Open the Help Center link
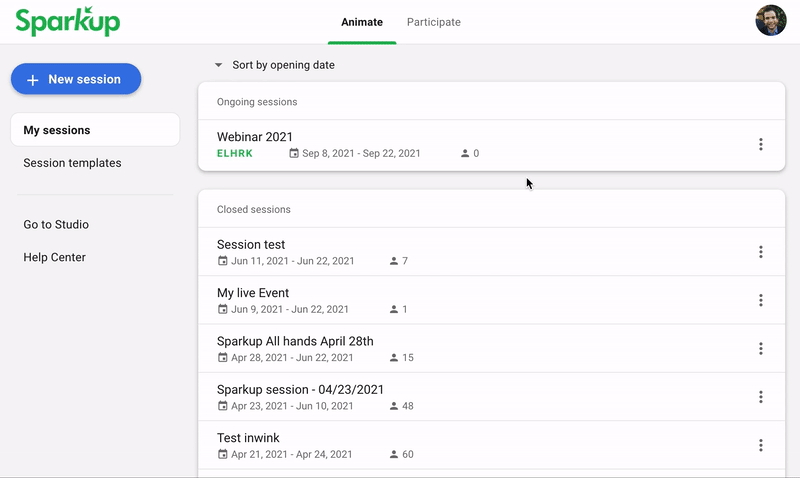 pyautogui.click(x=55, y=257)
